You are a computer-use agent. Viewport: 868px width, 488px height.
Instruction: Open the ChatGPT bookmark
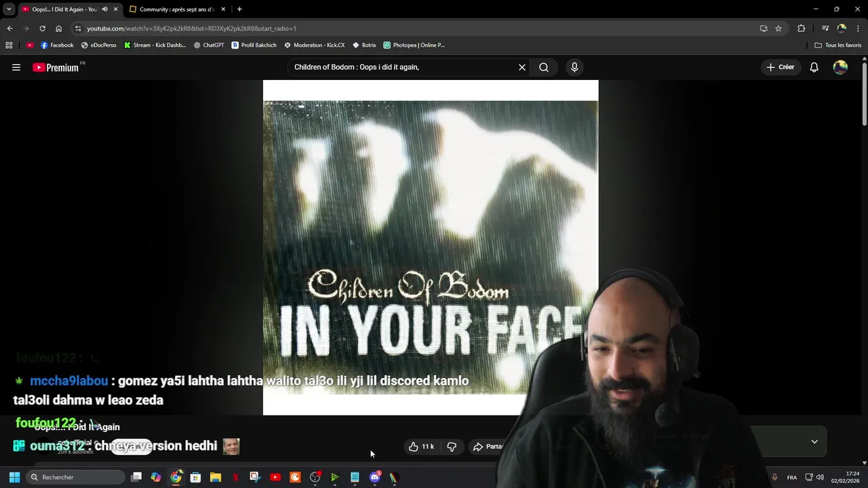(x=208, y=45)
